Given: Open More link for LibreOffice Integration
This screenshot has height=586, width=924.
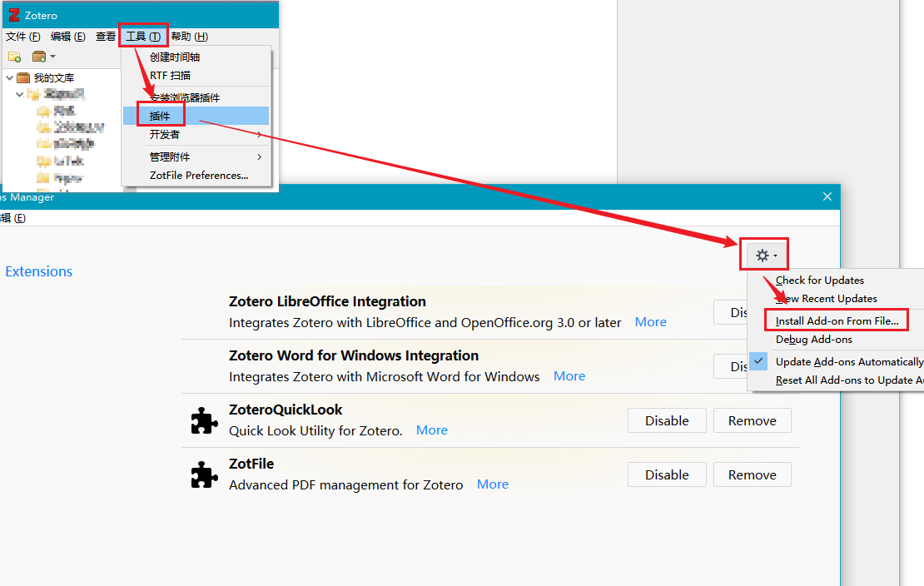Looking at the screenshot, I should click(x=651, y=322).
